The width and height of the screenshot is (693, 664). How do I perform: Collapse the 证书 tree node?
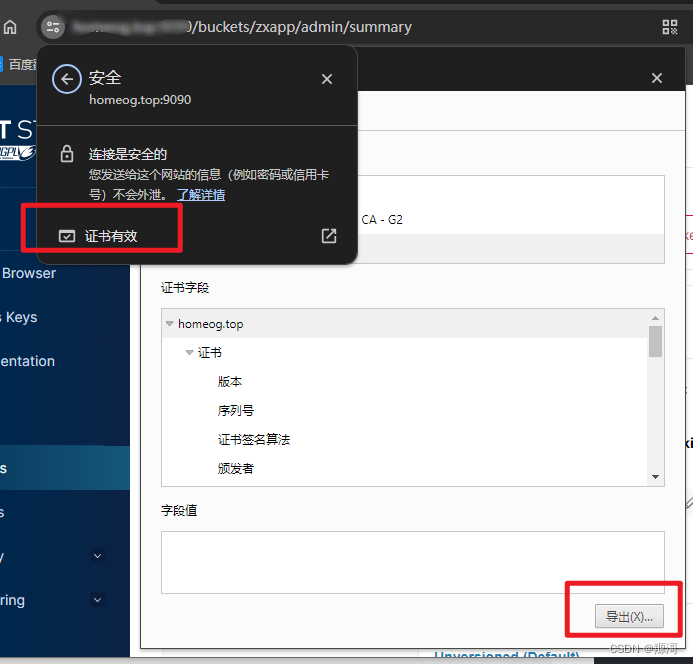[x=189, y=352]
